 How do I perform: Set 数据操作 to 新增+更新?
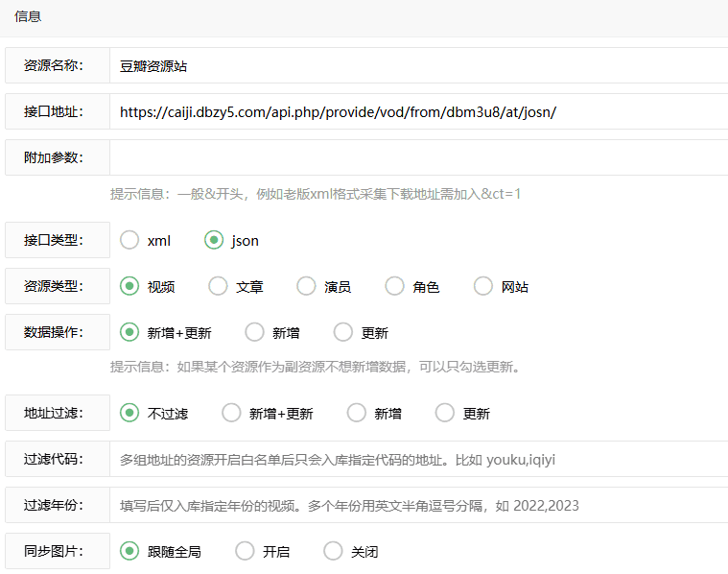tap(129, 333)
